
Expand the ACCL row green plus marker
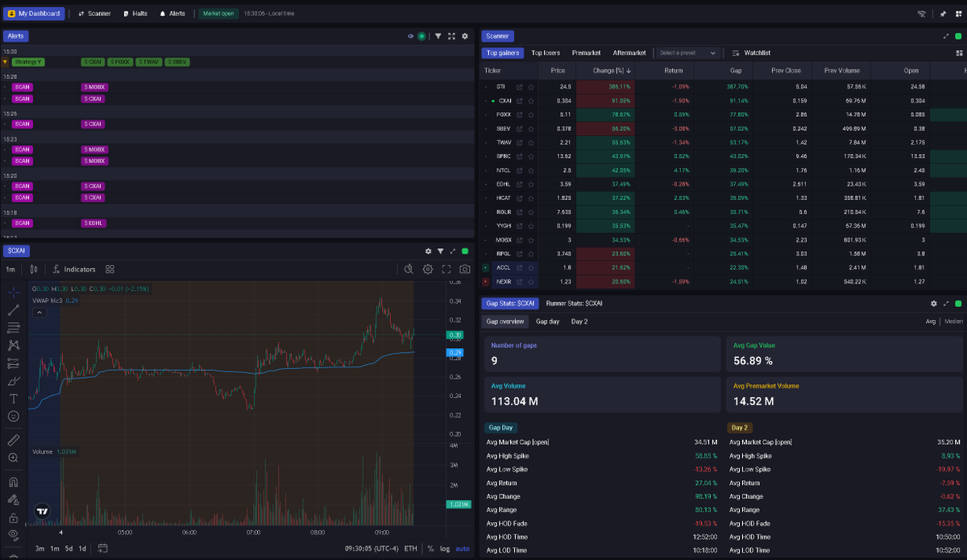[485, 268]
